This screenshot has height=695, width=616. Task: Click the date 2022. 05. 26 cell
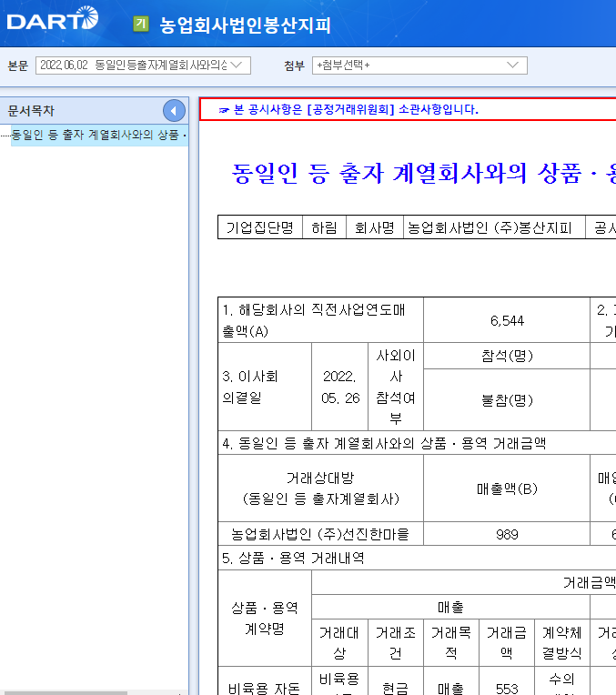340,387
